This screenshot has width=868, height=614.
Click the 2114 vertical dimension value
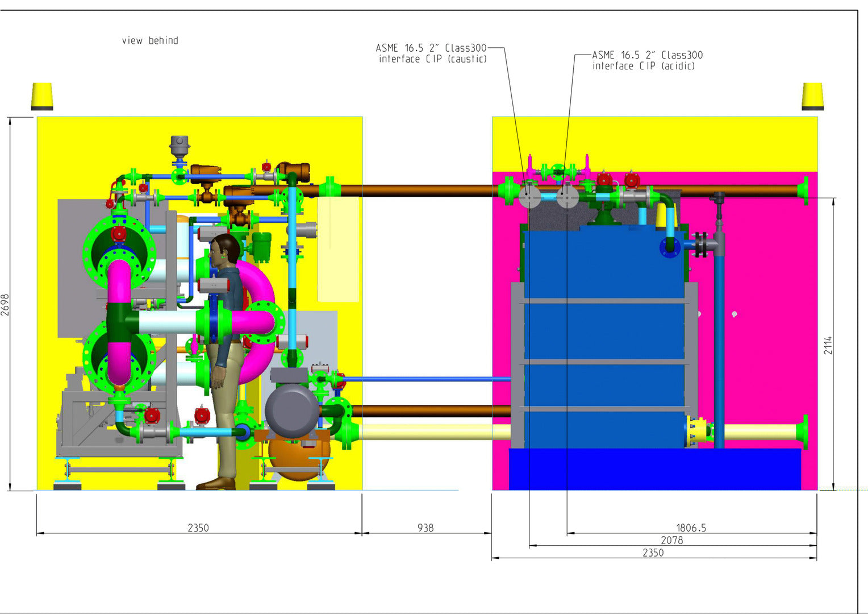pyautogui.click(x=828, y=345)
